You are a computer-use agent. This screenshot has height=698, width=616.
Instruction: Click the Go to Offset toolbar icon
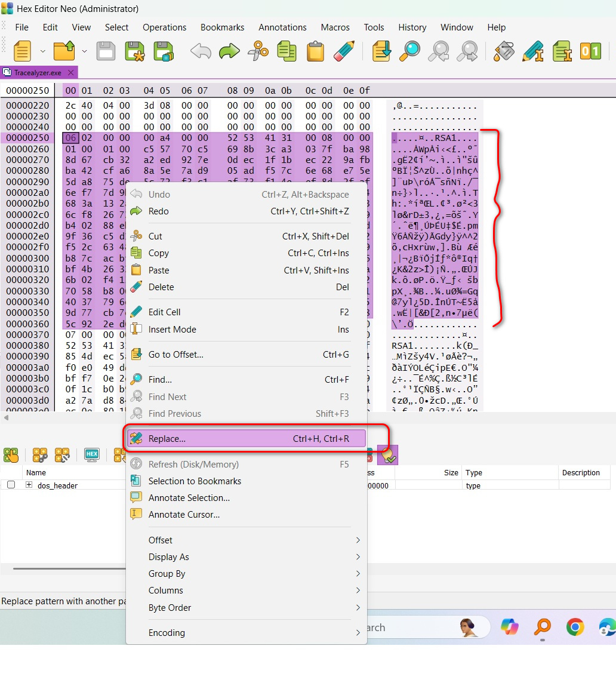[381, 51]
